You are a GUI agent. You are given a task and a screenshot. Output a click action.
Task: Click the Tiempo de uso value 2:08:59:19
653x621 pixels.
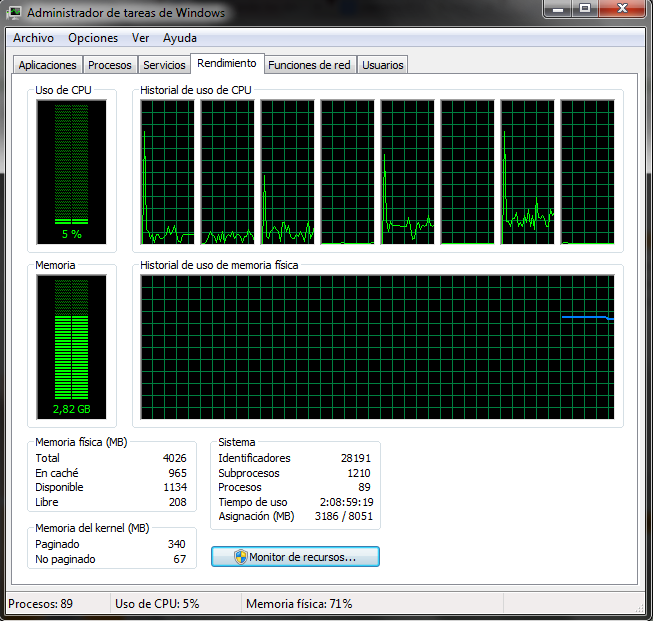click(346, 502)
